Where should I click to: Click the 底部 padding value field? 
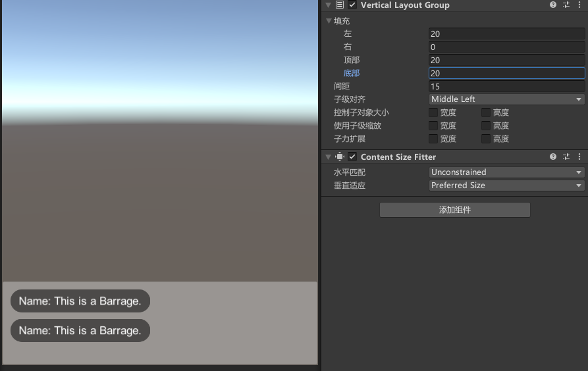coord(506,73)
